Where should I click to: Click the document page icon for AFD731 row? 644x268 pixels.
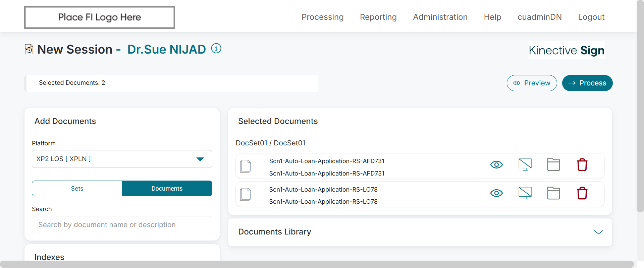click(x=246, y=166)
